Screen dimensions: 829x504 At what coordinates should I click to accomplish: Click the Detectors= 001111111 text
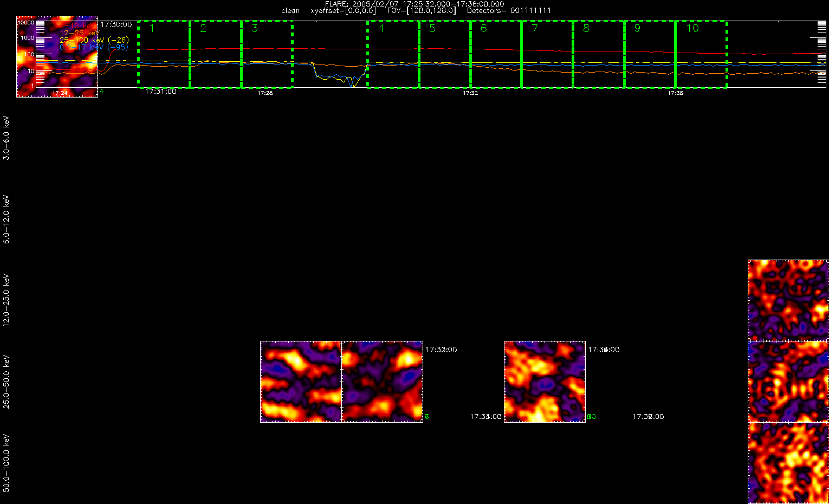point(509,11)
